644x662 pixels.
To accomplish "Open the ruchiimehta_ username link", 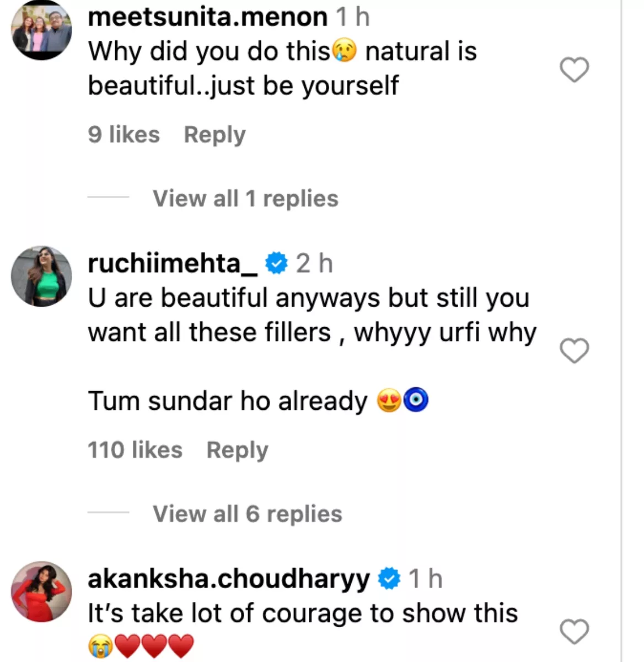I will (x=173, y=264).
